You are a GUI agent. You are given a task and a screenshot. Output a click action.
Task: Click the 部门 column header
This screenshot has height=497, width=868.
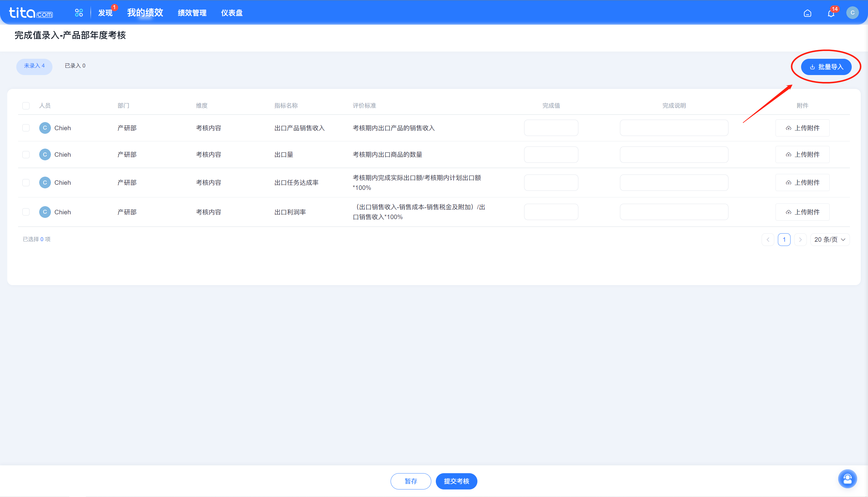(x=123, y=105)
